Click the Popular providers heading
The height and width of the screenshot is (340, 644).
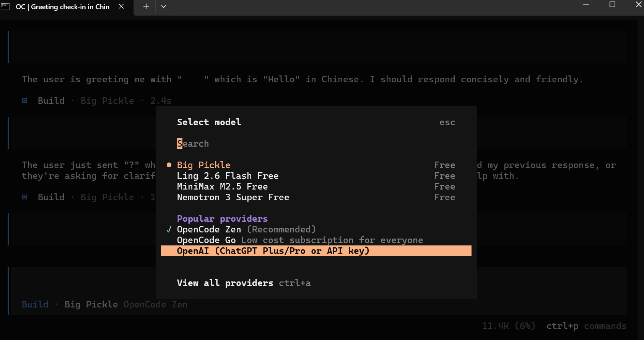point(222,219)
